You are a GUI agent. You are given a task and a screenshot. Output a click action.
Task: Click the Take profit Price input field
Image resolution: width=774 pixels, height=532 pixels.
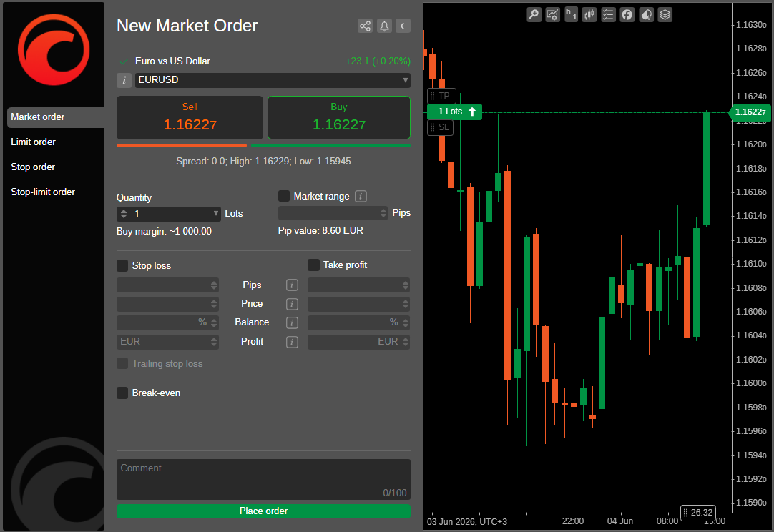click(359, 304)
